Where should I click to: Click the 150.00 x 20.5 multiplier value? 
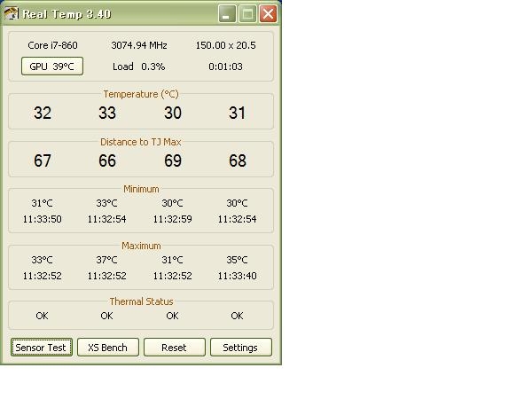coord(225,45)
